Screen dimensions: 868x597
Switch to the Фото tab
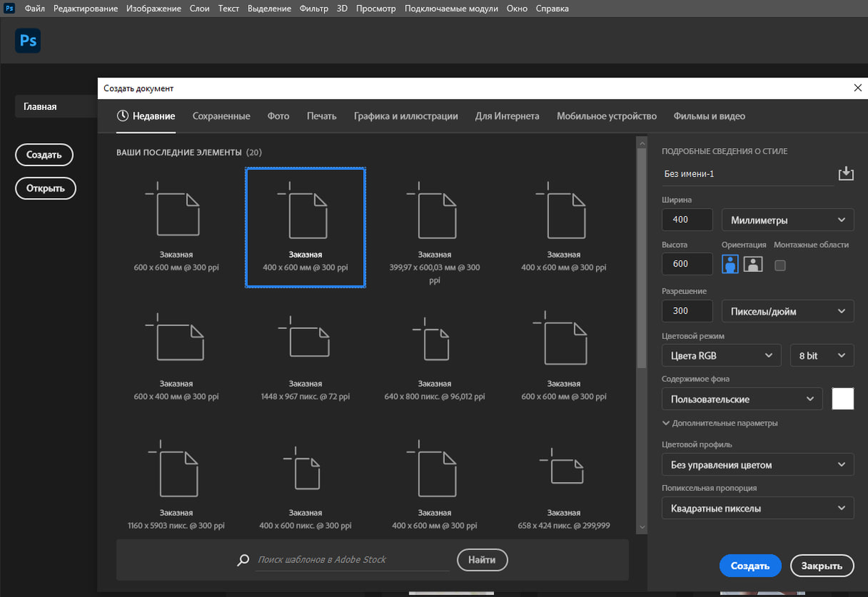[278, 116]
